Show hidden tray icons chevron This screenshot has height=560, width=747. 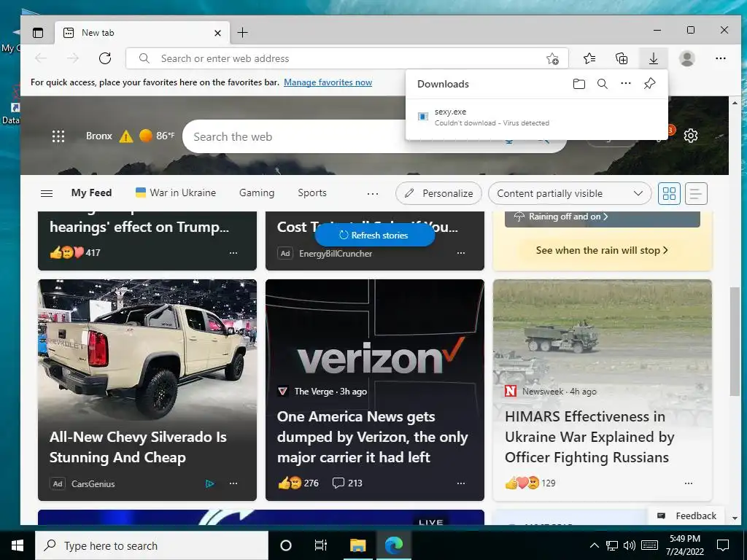[x=594, y=545]
